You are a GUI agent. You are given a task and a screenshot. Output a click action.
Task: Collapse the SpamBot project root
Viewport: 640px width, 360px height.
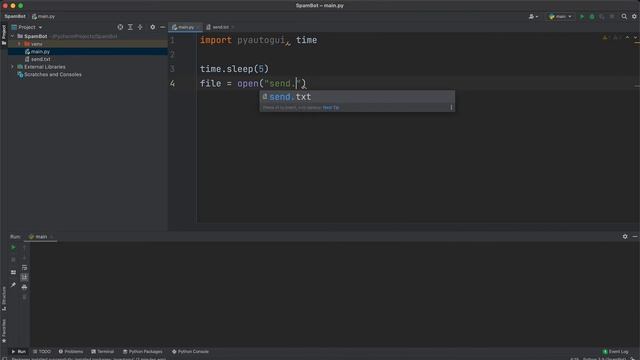[12, 36]
